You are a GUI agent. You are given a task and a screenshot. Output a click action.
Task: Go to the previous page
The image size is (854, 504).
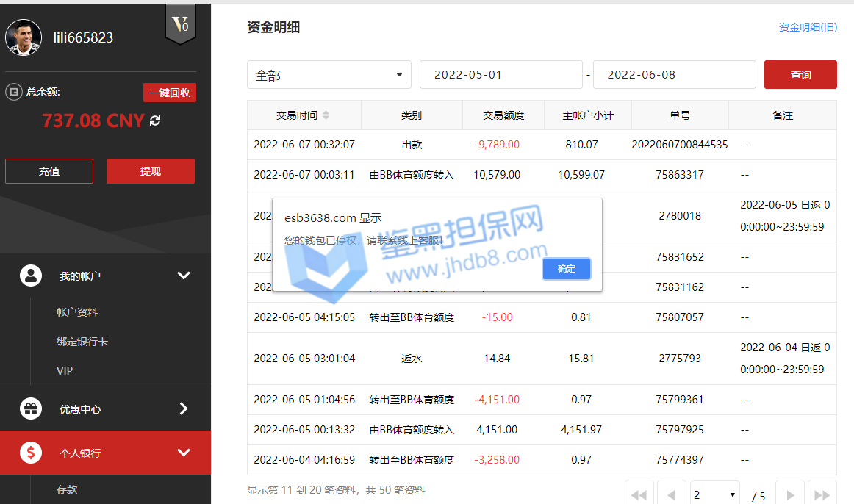coord(671,495)
